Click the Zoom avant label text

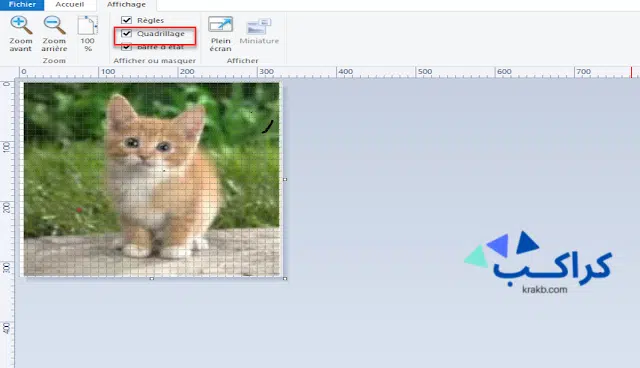(x=21, y=44)
